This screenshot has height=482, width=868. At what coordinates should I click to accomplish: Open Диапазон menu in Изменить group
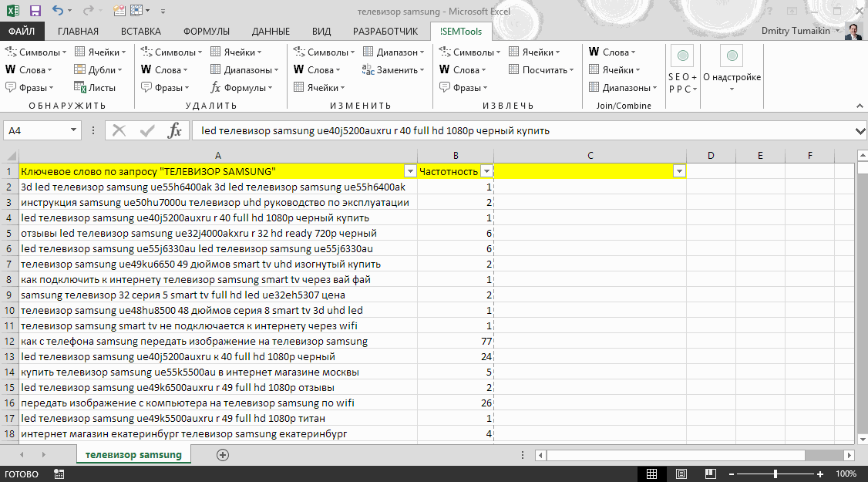tap(394, 52)
